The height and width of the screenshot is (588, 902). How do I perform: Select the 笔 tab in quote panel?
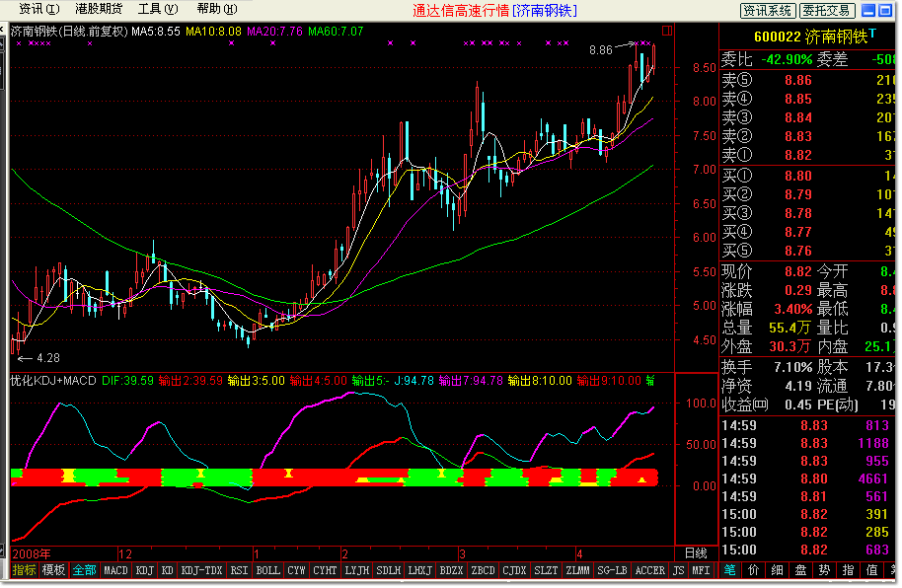pyautogui.click(x=729, y=570)
